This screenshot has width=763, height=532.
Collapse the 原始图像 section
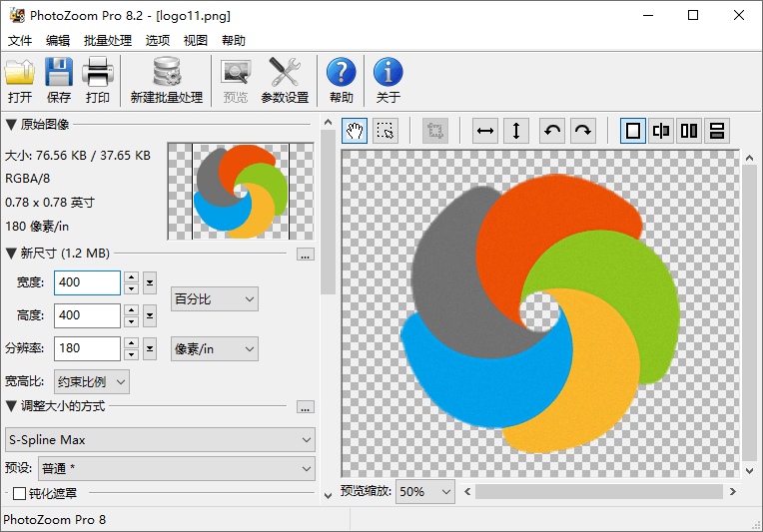coord(11,125)
